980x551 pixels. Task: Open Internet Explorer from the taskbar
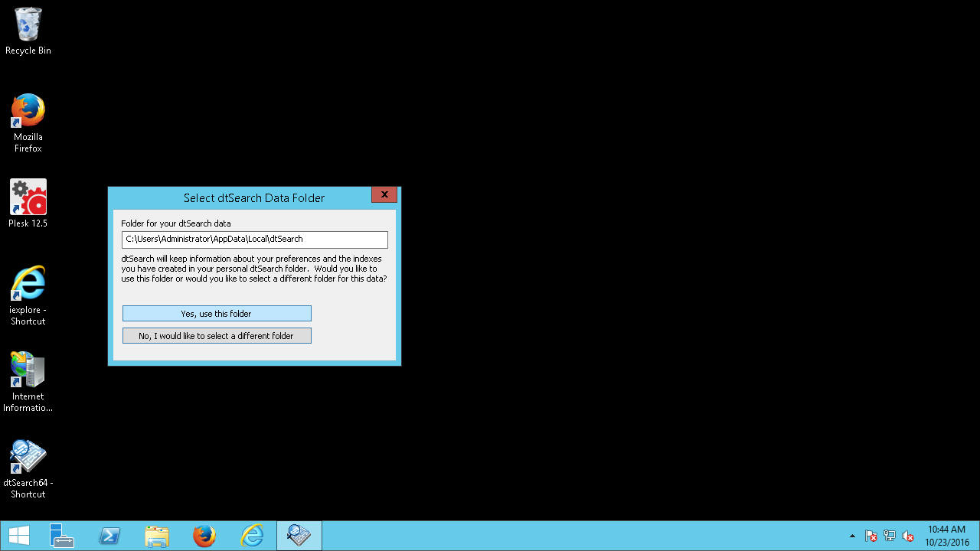(252, 536)
